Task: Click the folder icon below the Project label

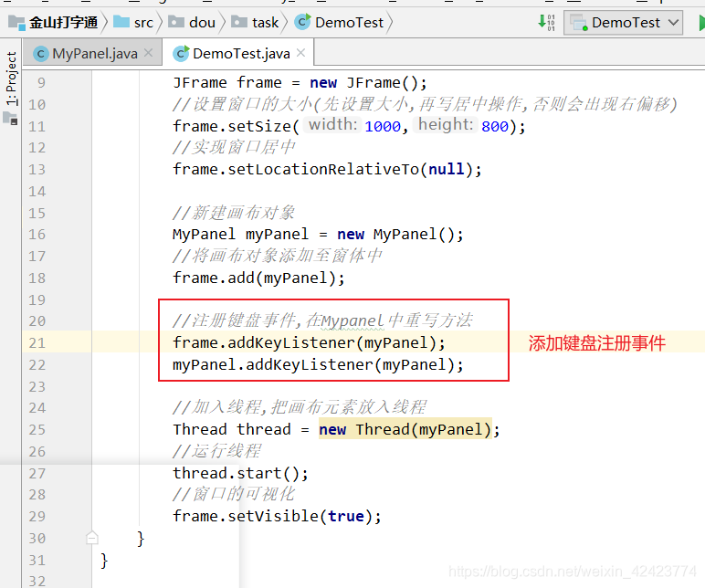Action: coord(10,119)
